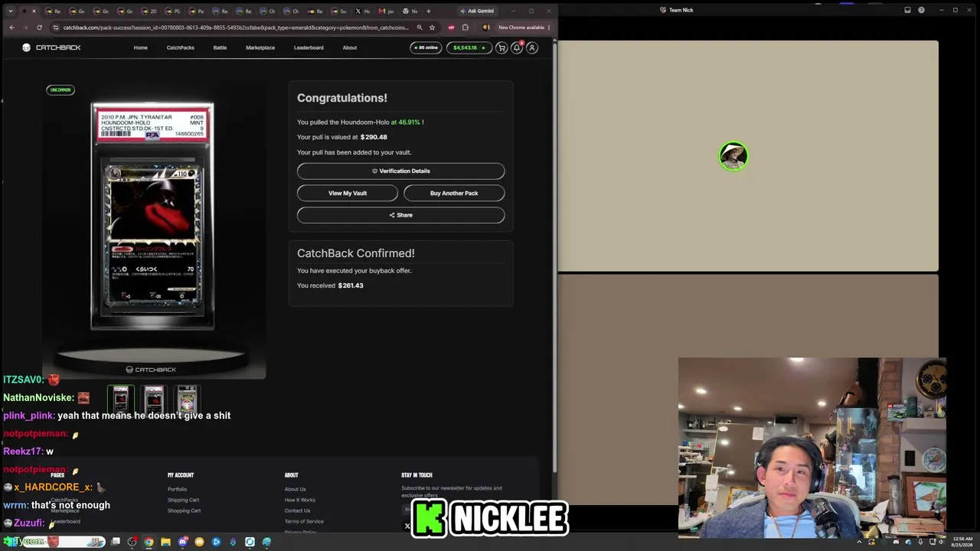This screenshot has height=551, width=980.
Task: Switch to the X browser tab
Action: (x=361, y=11)
